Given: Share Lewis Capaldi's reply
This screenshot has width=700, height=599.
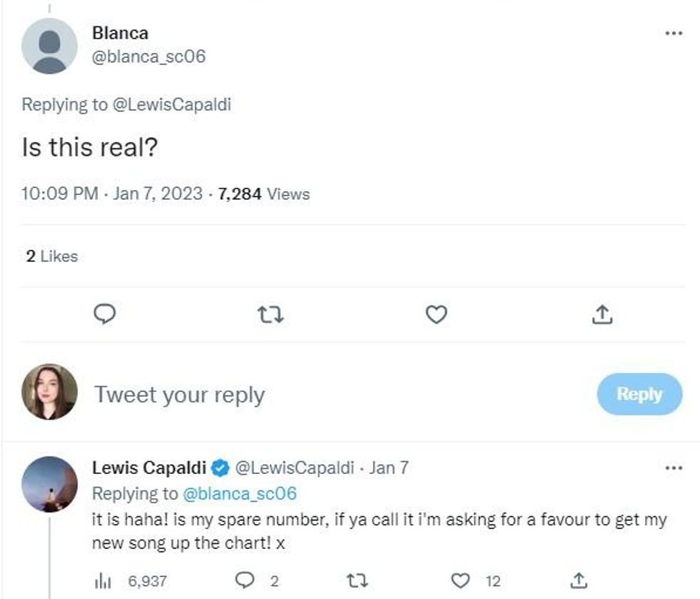Looking at the screenshot, I should 579,581.
